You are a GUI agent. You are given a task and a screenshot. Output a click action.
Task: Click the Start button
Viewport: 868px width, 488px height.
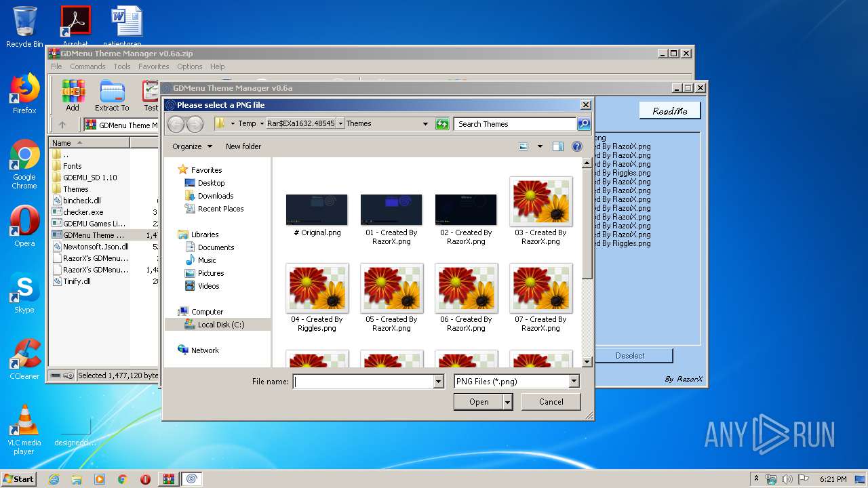point(18,479)
